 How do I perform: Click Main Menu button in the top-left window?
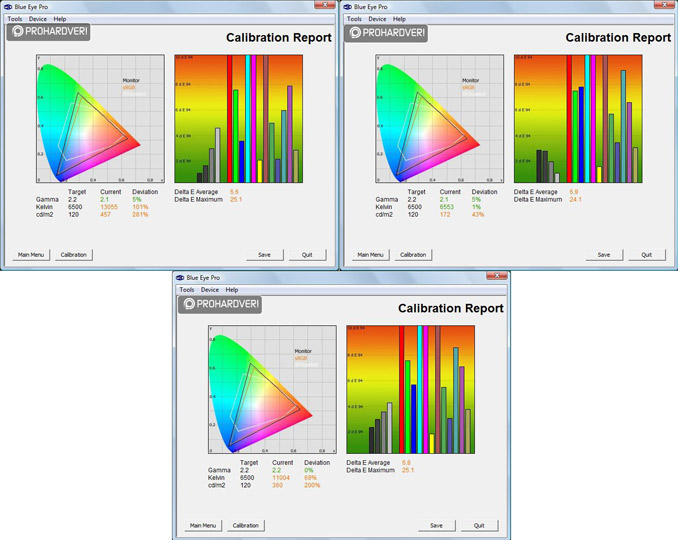click(32, 255)
